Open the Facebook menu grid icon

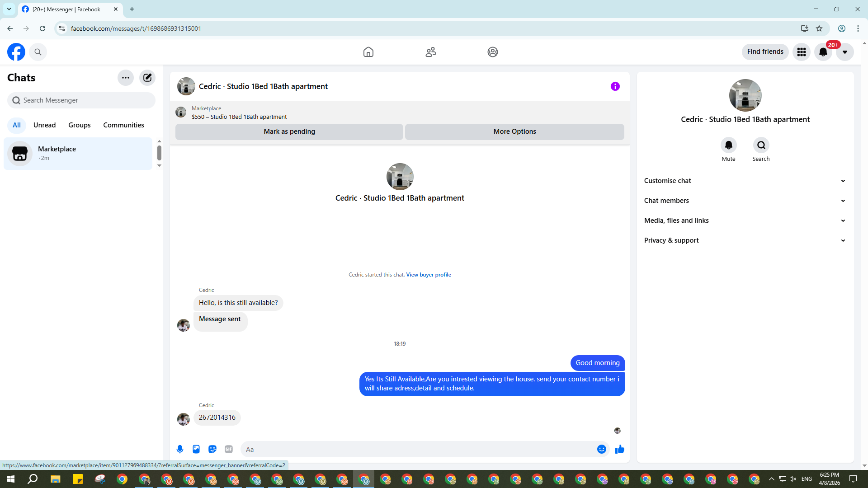pos(802,52)
